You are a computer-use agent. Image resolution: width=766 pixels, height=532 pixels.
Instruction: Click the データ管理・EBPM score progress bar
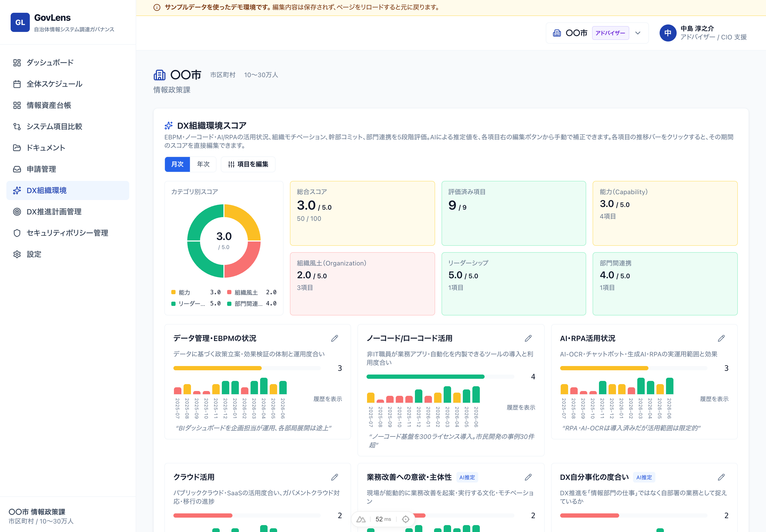click(247, 368)
